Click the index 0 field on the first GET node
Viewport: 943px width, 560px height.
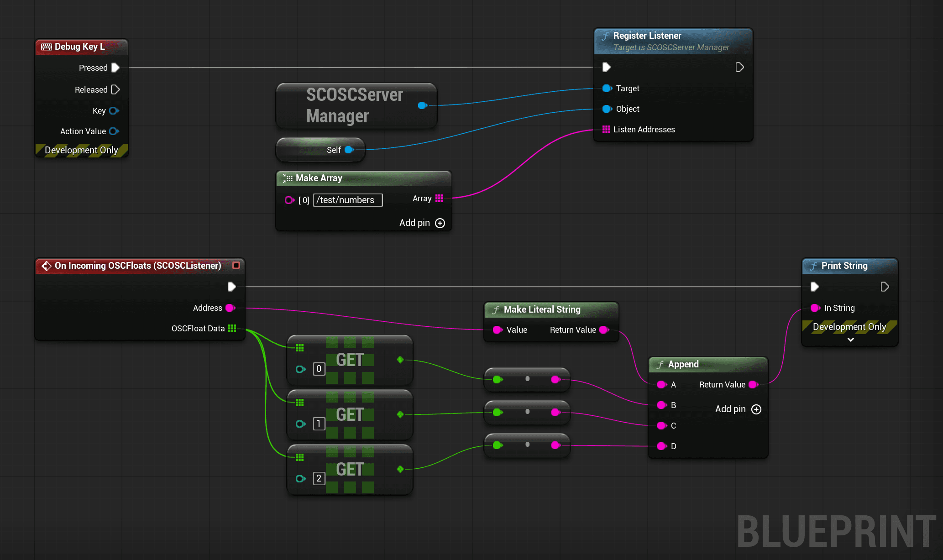tap(319, 369)
